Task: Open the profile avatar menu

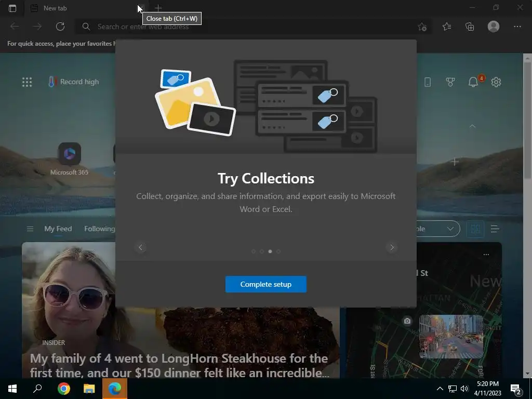Action: click(494, 26)
